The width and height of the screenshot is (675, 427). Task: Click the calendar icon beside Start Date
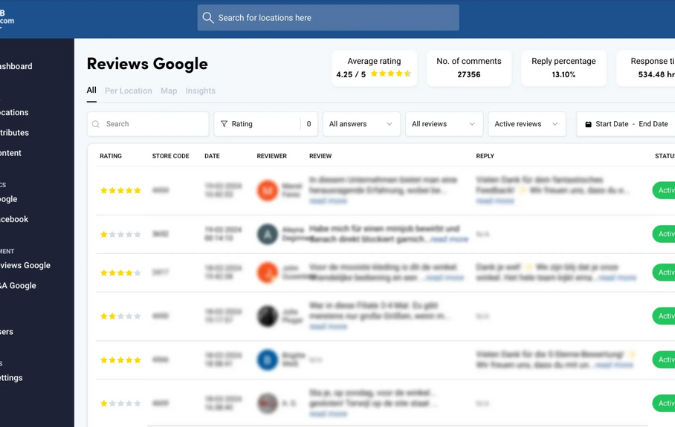(588, 124)
